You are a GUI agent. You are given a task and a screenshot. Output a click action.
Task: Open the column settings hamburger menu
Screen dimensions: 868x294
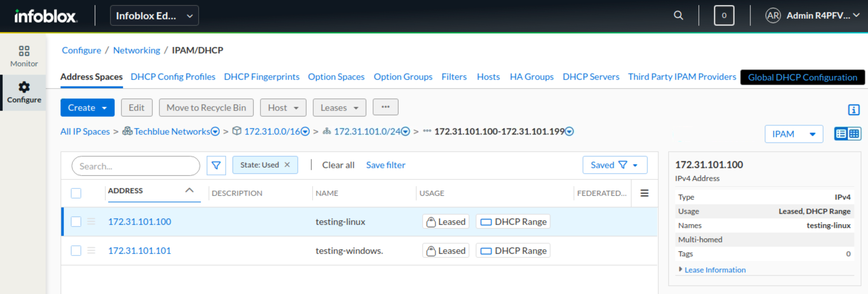click(x=644, y=193)
